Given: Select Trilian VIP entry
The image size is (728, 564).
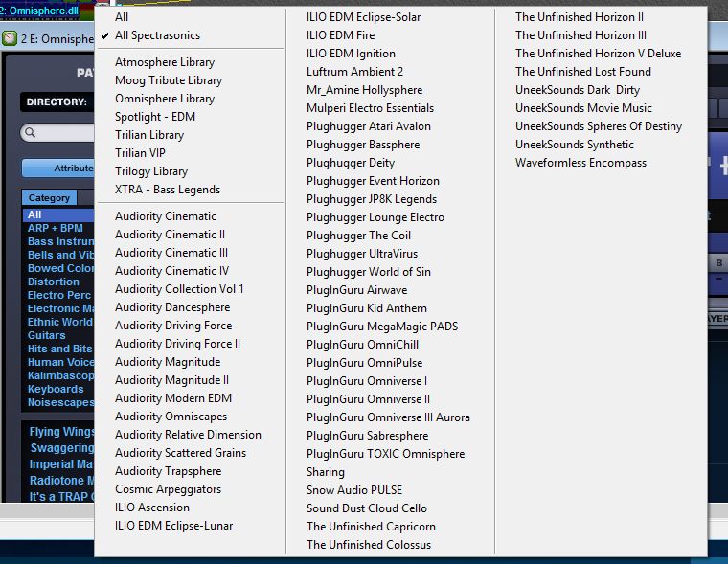Looking at the screenshot, I should (140, 153).
